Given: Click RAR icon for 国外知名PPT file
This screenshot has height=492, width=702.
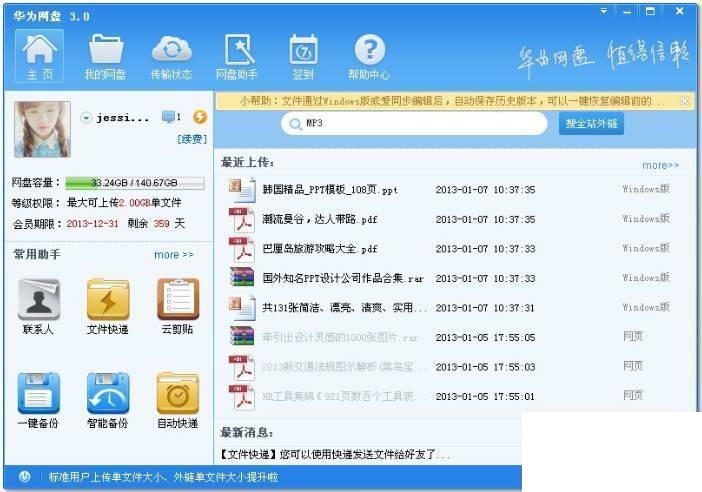Looking at the screenshot, I should tap(242, 278).
